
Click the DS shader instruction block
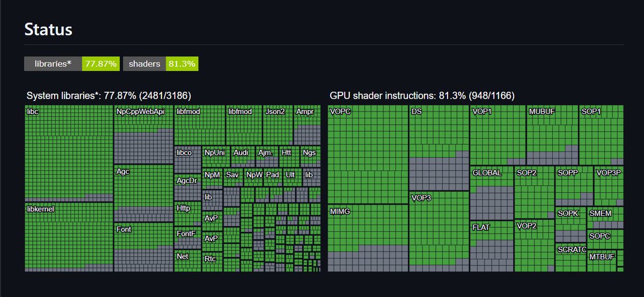439,148
